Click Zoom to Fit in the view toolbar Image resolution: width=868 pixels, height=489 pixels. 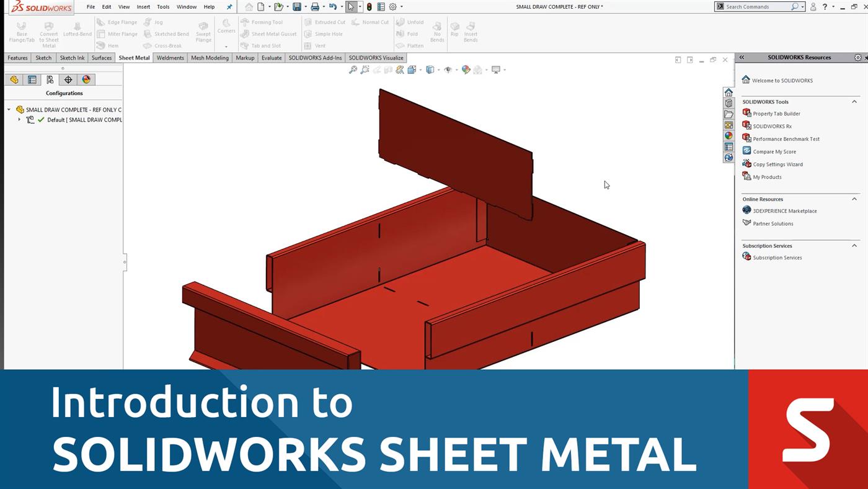[x=353, y=70]
